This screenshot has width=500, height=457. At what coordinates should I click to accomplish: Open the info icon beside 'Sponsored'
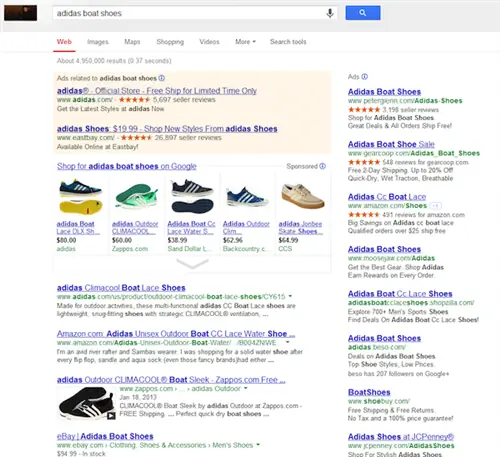click(x=322, y=166)
